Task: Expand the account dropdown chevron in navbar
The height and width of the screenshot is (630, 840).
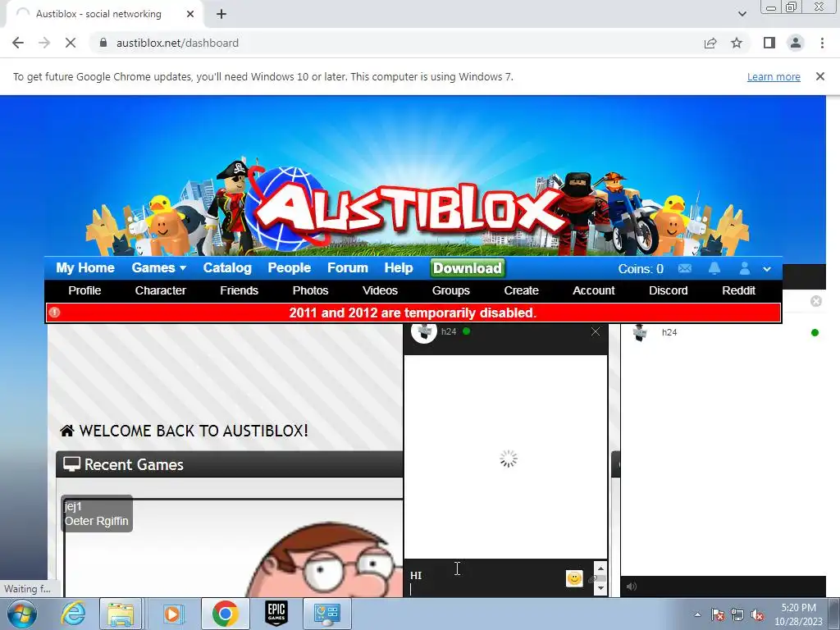Action: click(767, 269)
